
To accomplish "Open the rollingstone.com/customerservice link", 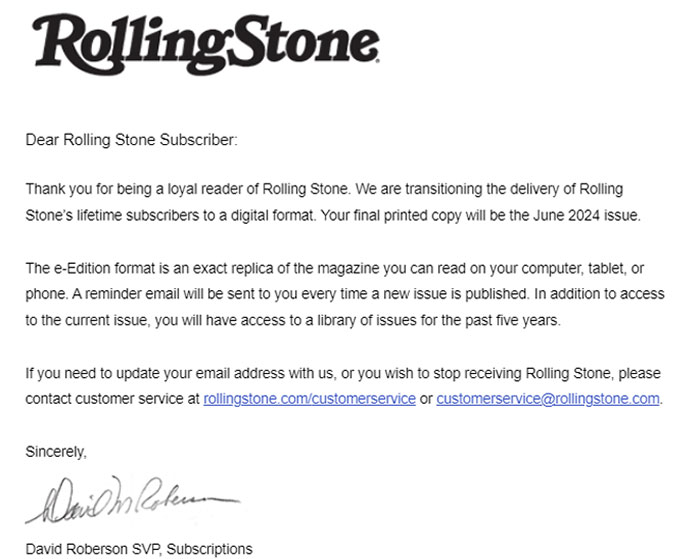I will coord(309,399).
